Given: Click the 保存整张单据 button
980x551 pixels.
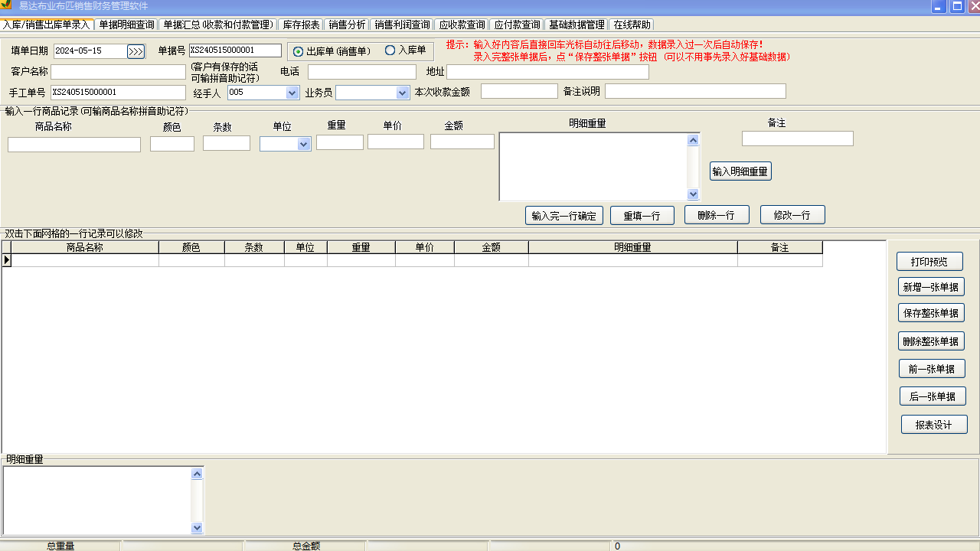Looking at the screenshot, I should tap(931, 312).
